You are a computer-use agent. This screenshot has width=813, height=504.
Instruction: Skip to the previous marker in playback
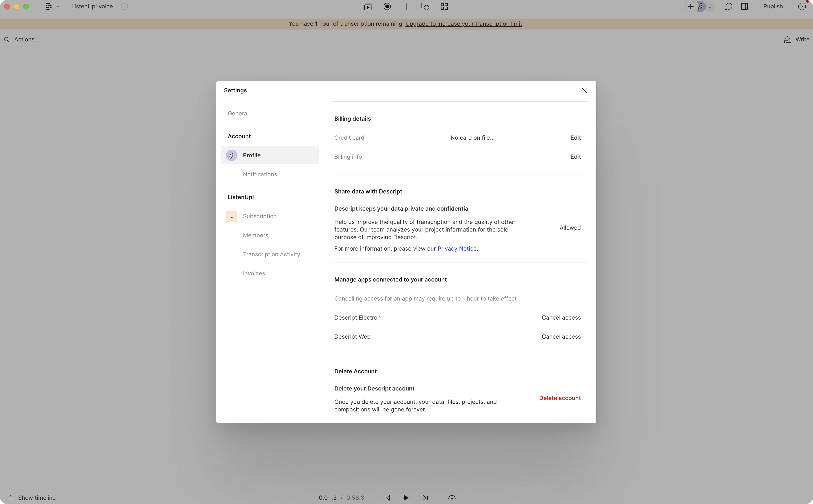tap(387, 498)
